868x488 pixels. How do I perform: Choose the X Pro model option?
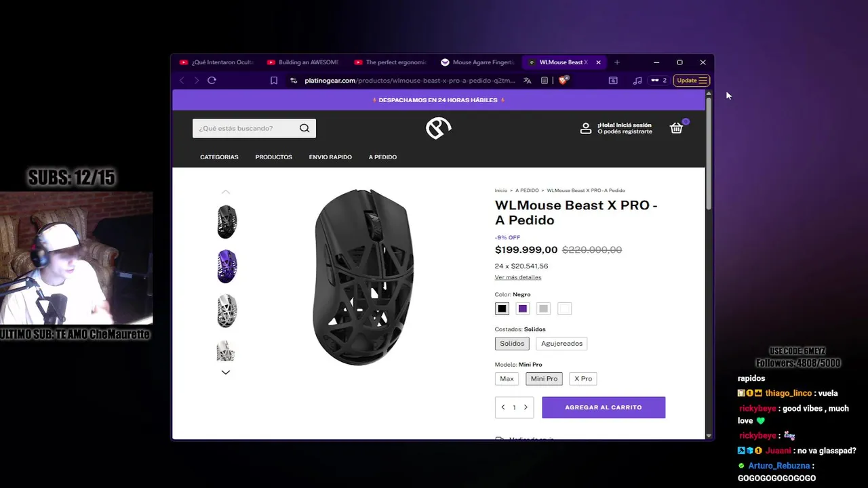583,379
